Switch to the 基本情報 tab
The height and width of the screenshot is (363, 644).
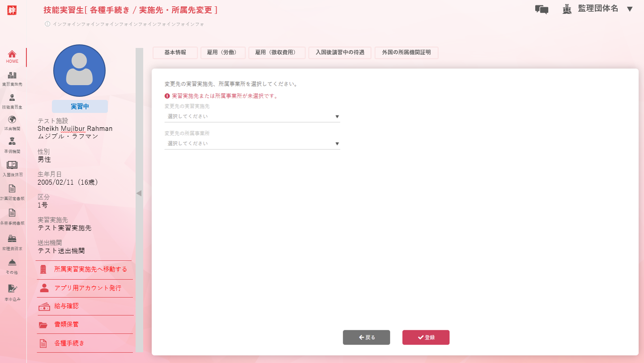point(175,52)
